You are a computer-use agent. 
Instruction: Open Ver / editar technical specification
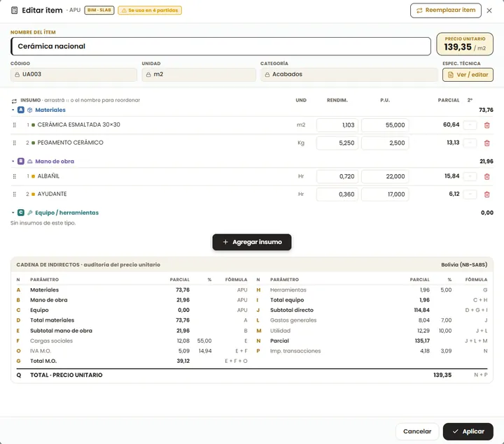[x=468, y=75]
